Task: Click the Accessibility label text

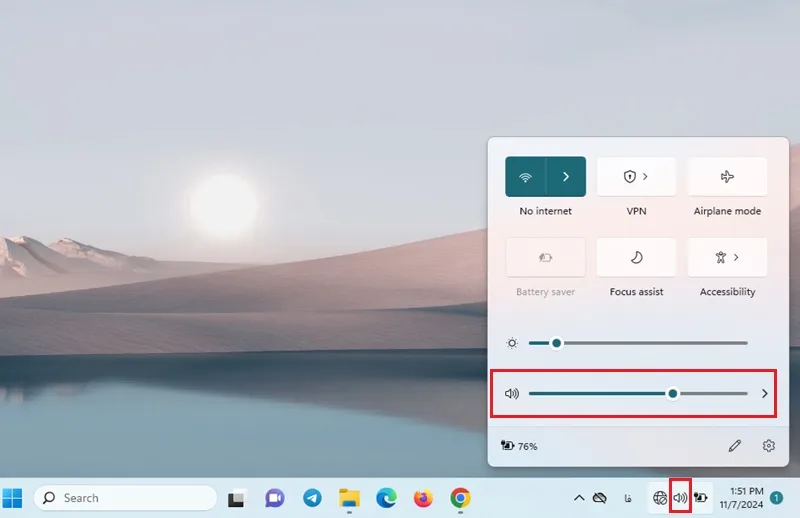Action: 727,291
